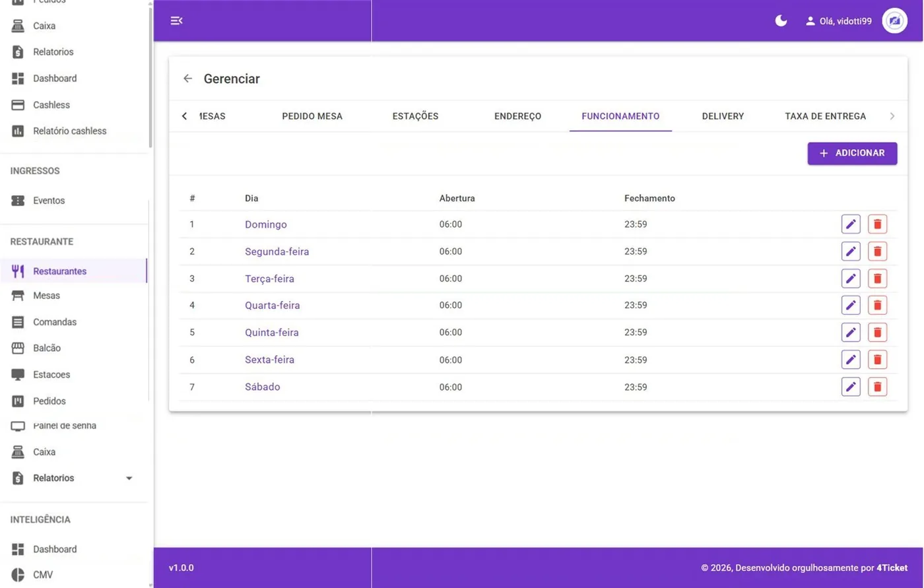Delete the Quinta-feira entry
Image resolution: width=924 pixels, height=588 pixels.
[x=877, y=332]
